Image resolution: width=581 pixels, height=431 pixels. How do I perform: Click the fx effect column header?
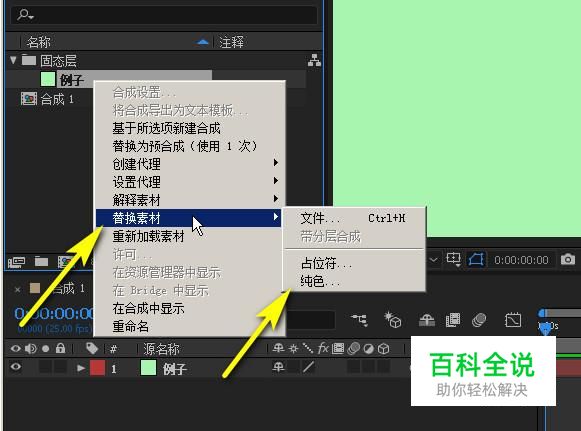(322, 348)
